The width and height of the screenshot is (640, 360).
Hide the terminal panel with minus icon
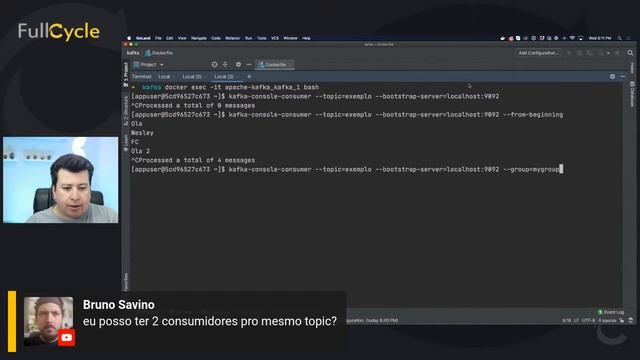tap(622, 76)
